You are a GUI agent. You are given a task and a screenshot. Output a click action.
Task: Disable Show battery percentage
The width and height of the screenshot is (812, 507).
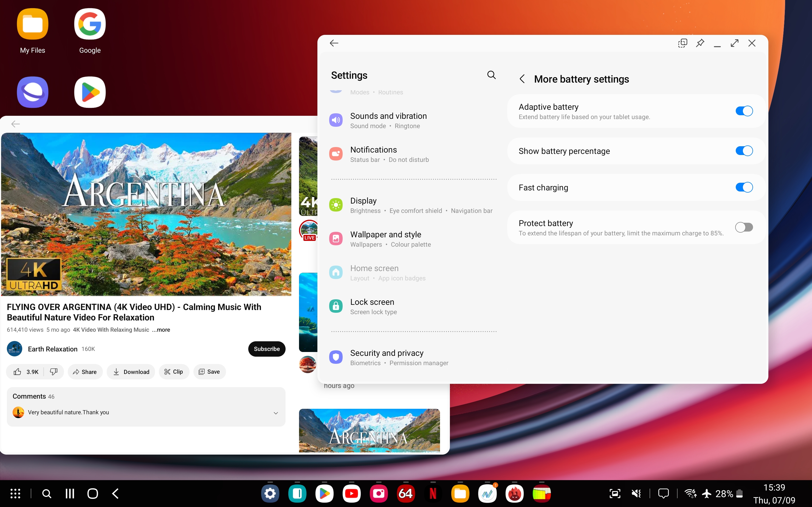(744, 151)
